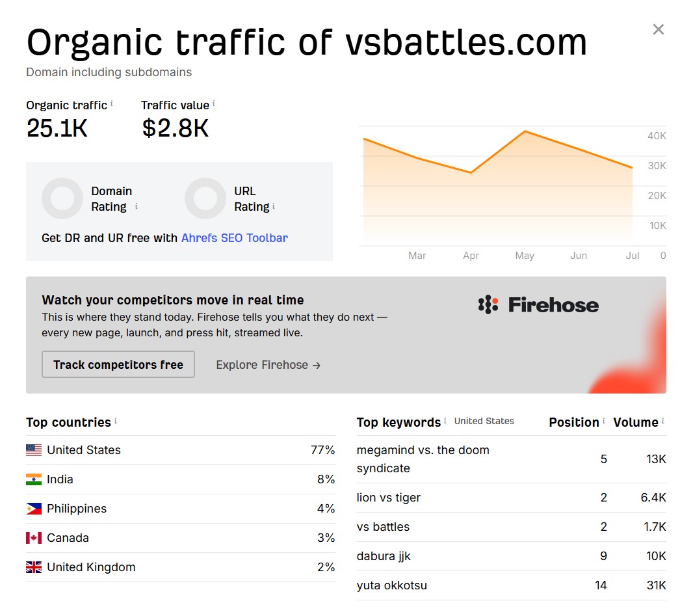Image resolution: width=693 pixels, height=616 pixels.
Task: Click the URL Rating info icon
Action: click(274, 206)
